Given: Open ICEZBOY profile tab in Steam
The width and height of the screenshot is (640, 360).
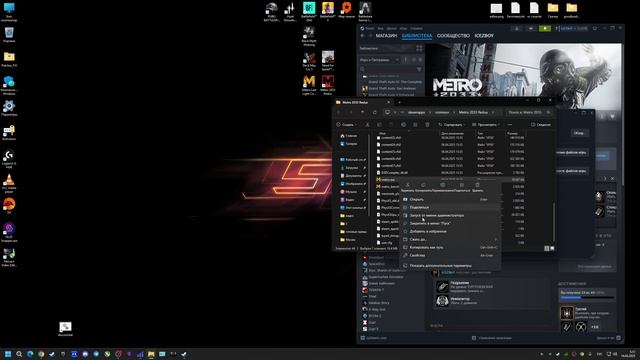Looking at the screenshot, I should pyautogui.click(x=484, y=36).
